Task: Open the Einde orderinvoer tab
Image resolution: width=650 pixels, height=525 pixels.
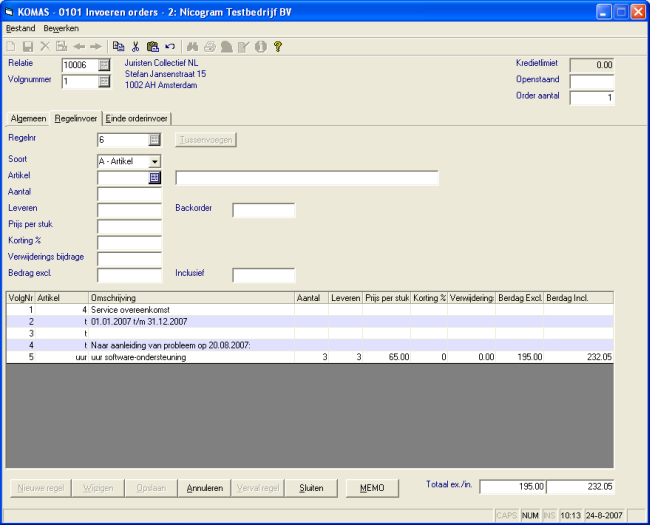Action: point(136,119)
